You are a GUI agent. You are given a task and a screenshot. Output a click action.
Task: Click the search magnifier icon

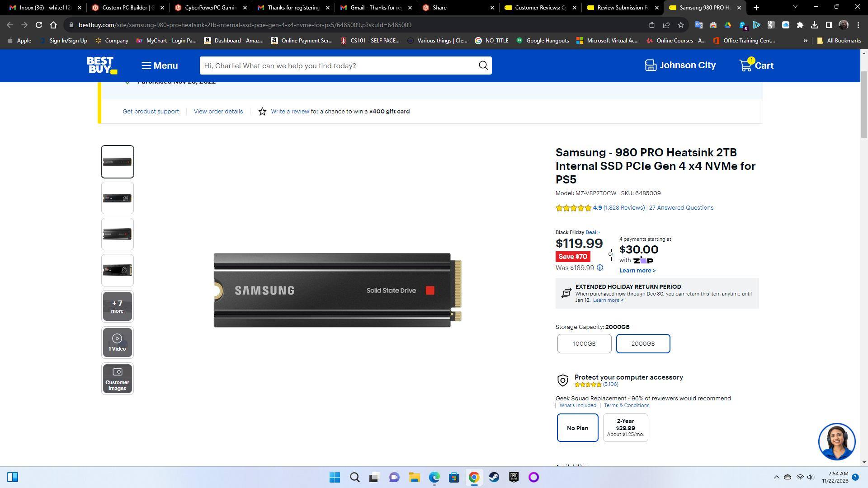(x=483, y=66)
